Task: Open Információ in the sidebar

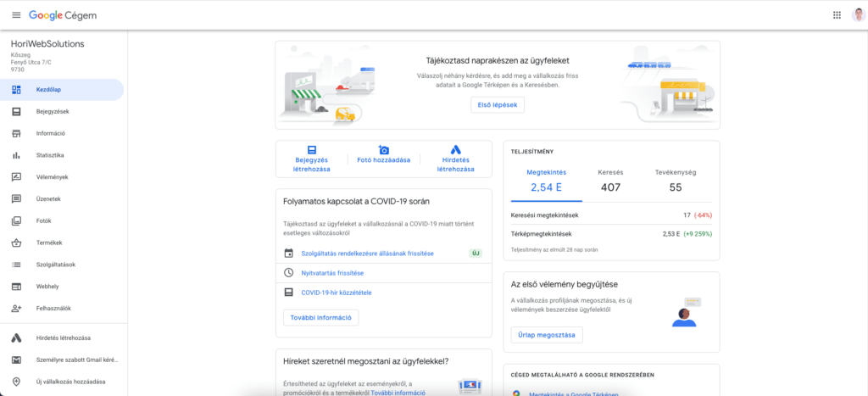Action: pos(62,133)
